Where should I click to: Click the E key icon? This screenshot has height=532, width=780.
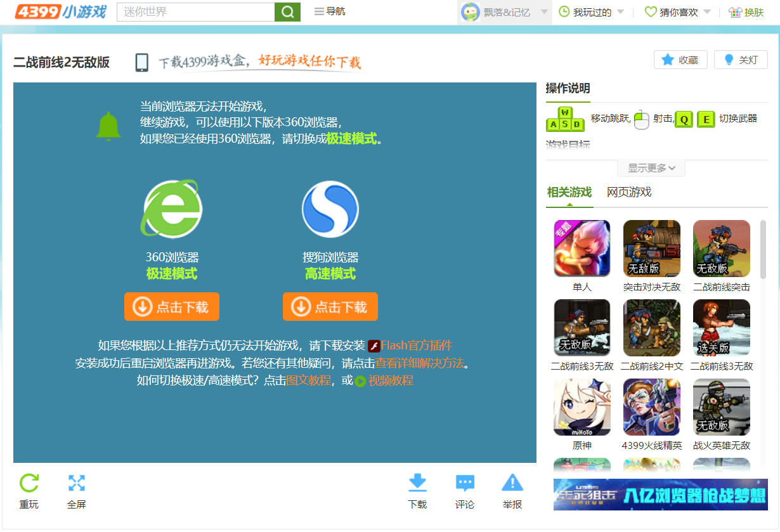click(706, 119)
